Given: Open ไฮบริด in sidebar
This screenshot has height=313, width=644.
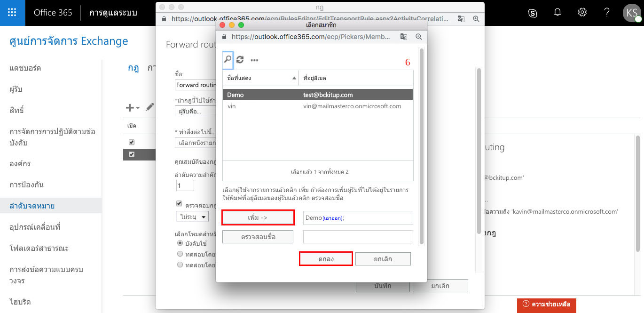Looking at the screenshot, I should pyautogui.click(x=20, y=302).
